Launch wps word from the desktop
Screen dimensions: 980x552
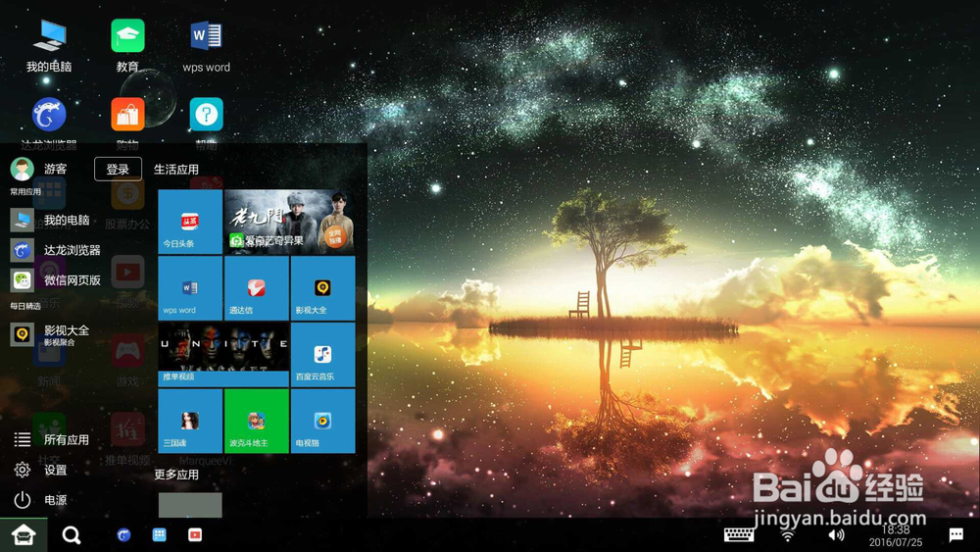(206, 45)
